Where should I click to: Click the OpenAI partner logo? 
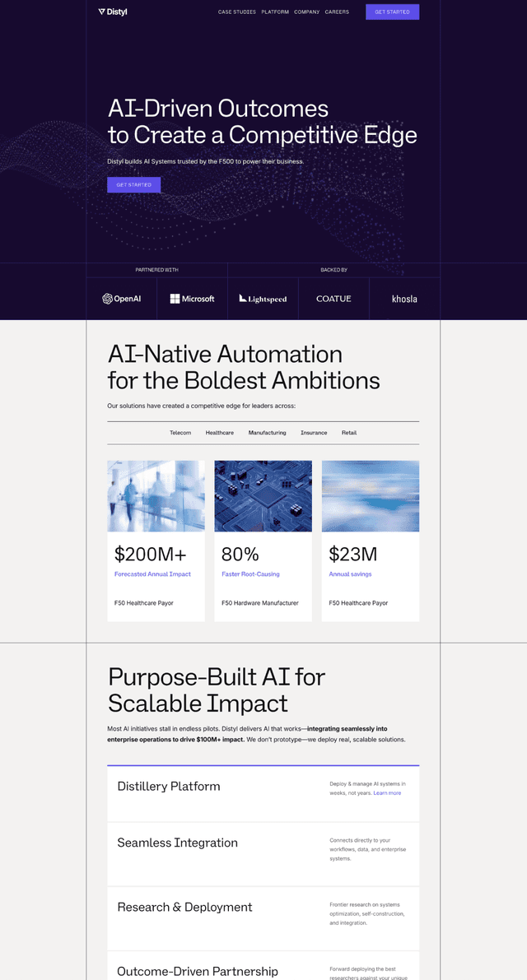[x=121, y=299]
